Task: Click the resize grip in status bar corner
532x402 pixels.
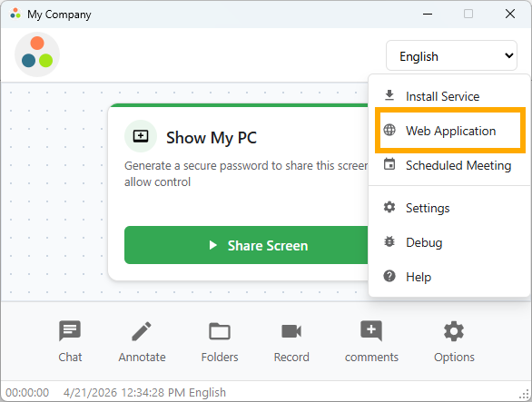Action: point(525,394)
